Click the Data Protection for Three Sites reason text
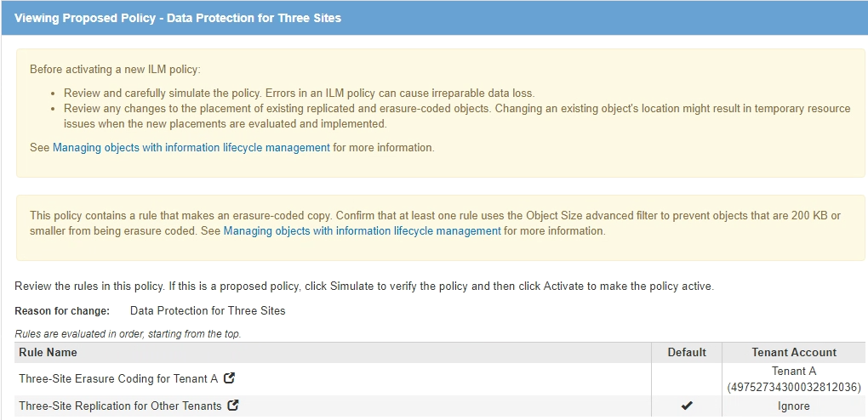Screen dimensions: 868x420 (x=208, y=310)
